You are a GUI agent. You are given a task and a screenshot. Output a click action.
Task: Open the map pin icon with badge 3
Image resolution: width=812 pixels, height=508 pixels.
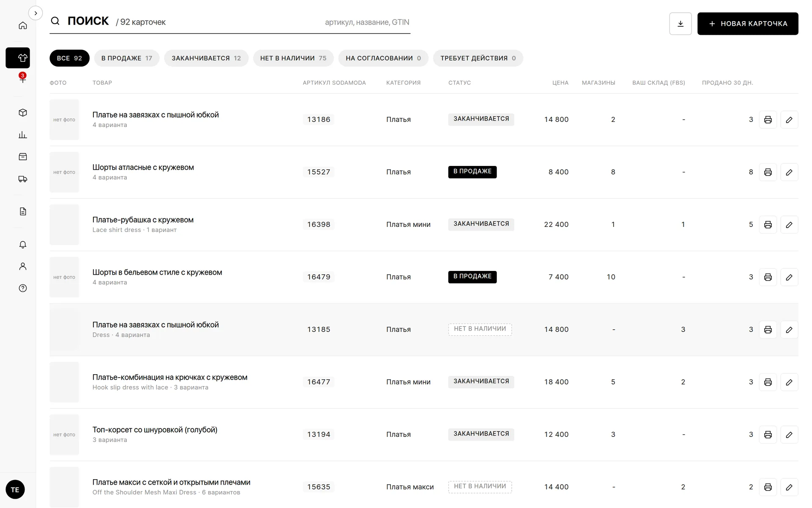pos(23,78)
